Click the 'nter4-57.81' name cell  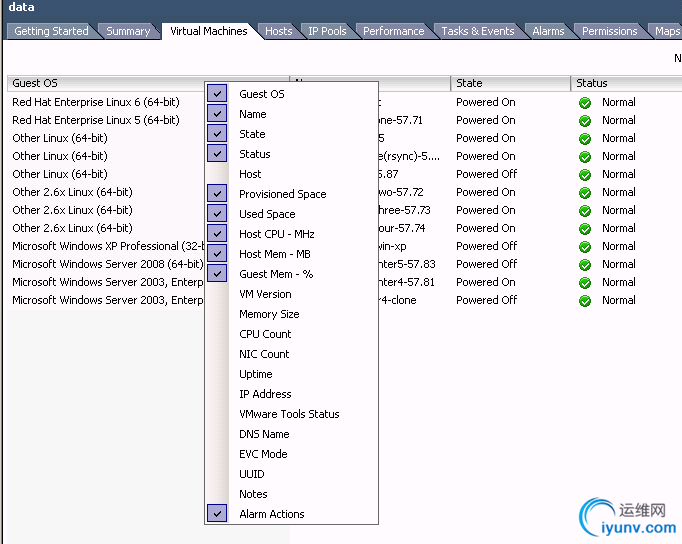click(x=407, y=282)
